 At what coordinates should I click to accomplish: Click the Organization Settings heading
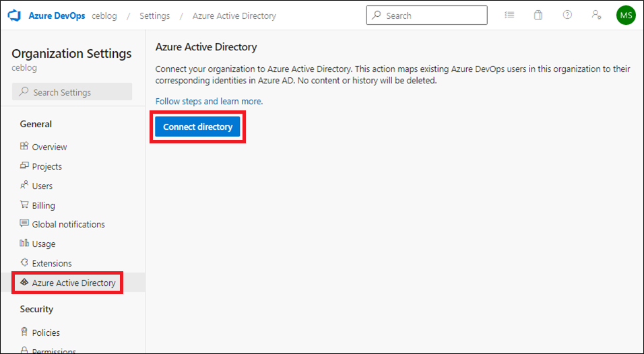[x=71, y=54]
